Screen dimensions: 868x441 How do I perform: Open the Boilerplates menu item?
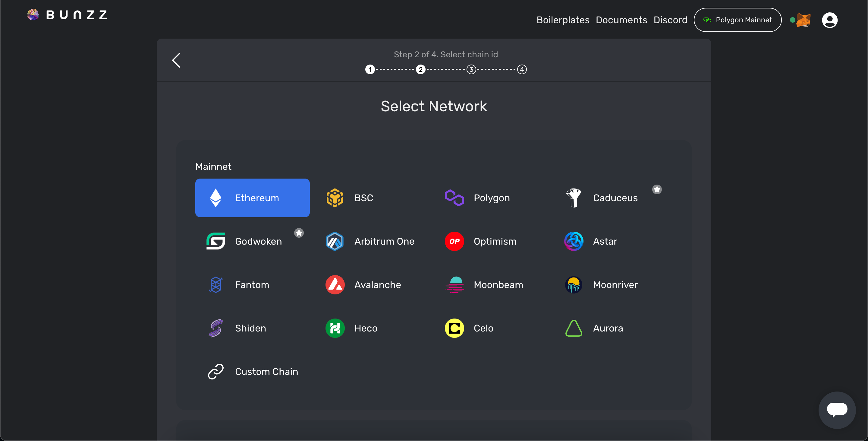coord(563,20)
